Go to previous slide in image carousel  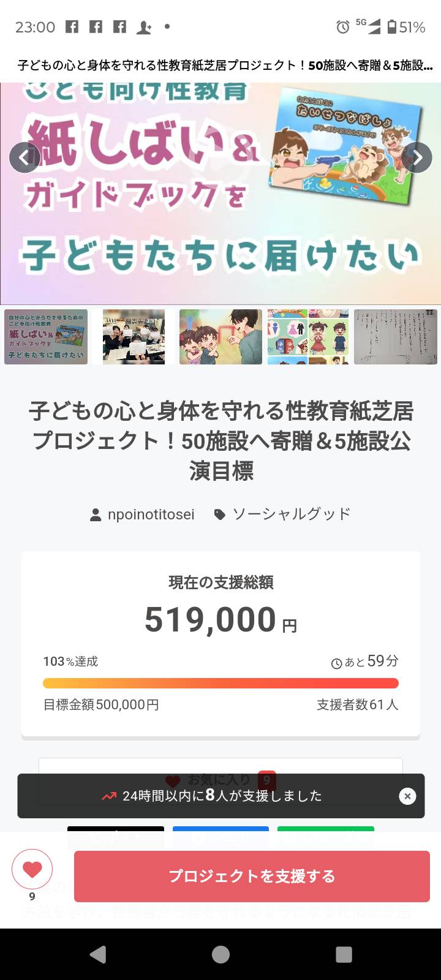[24, 158]
